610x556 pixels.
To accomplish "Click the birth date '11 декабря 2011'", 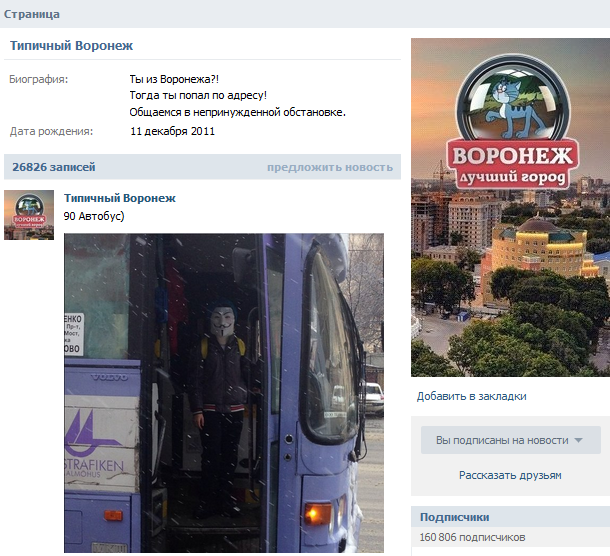I will click(x=172, y=131).
